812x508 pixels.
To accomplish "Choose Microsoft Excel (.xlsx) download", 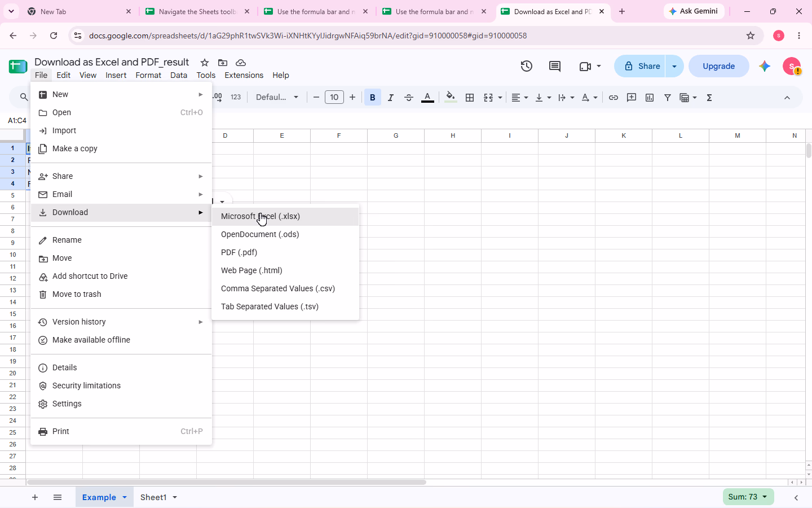I will coord(285,216).
